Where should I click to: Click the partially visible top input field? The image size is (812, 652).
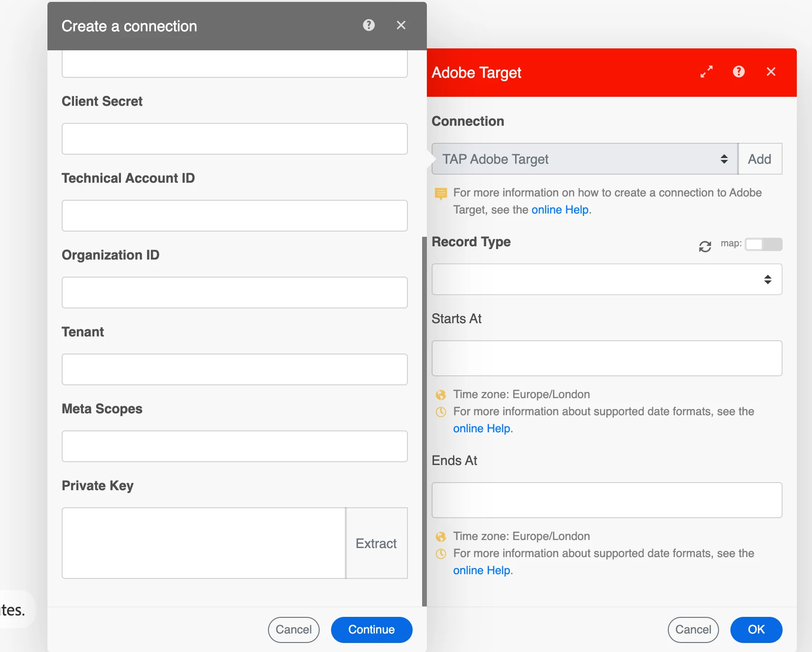click(235, 64)
